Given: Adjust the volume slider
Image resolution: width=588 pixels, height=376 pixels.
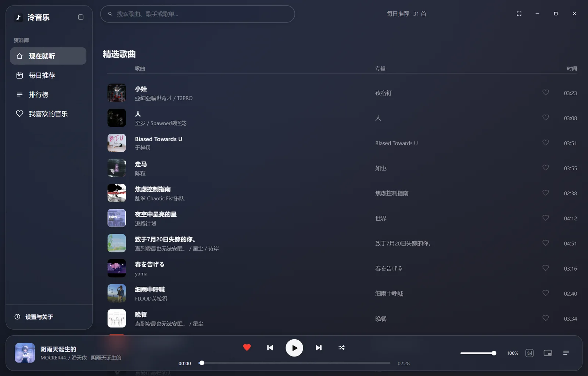Looking at the screenshot, I should (x=478, y=353).
